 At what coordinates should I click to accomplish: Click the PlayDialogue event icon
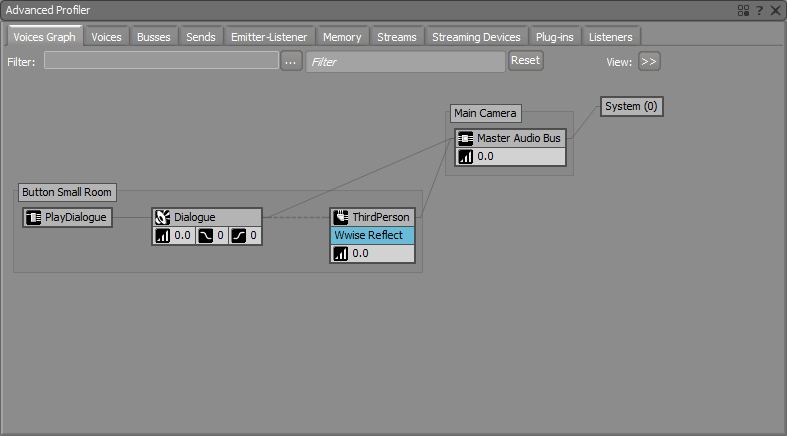[33, 217]
